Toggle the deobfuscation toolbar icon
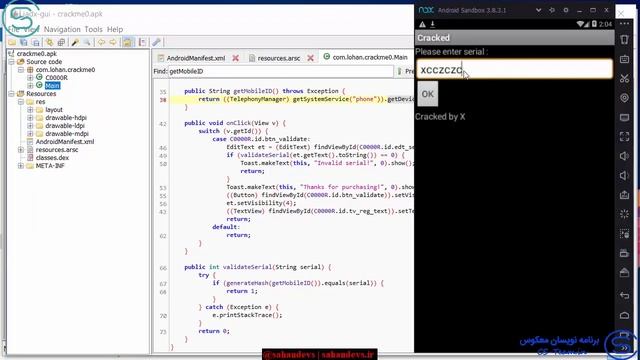This screenshot has height=360, width=640. pyautogui.click(x=128, y=42)
